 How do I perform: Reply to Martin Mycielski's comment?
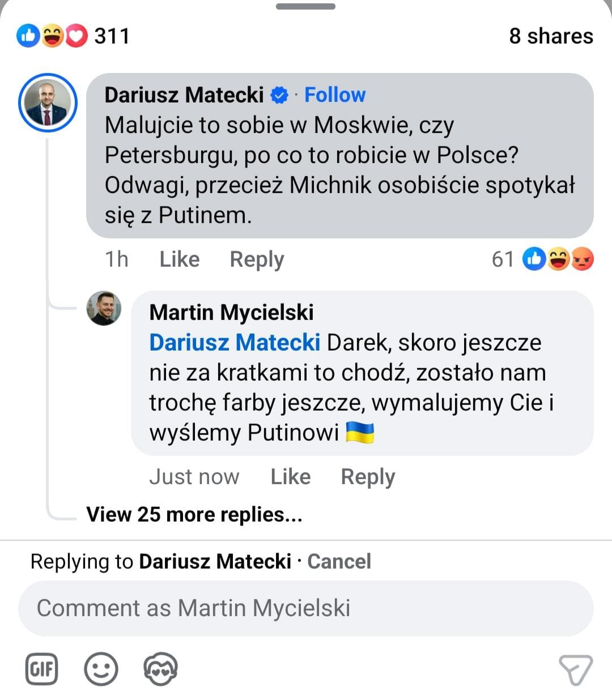point(368,477)
